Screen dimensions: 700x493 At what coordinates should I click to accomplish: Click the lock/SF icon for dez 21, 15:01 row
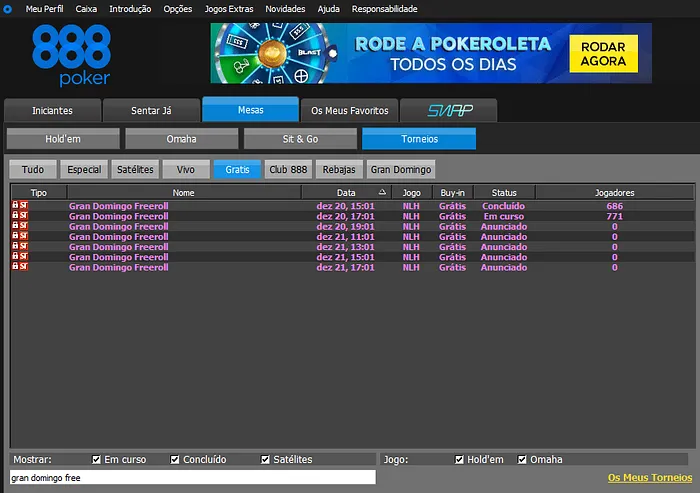[20, 257]
